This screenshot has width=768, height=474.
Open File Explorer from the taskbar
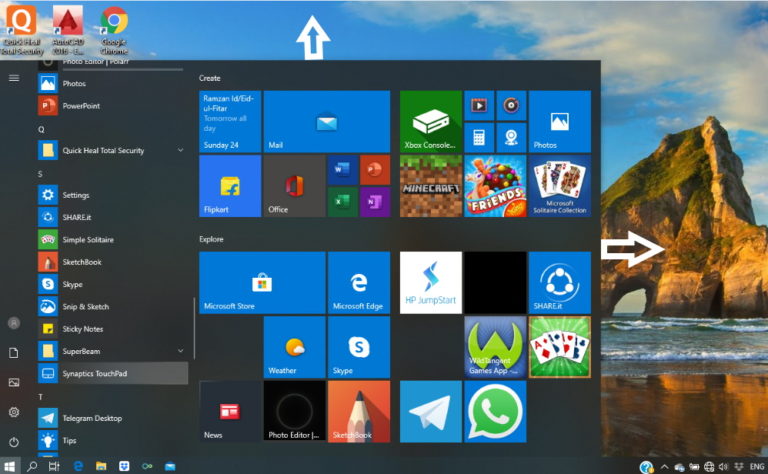pos(101,466)
